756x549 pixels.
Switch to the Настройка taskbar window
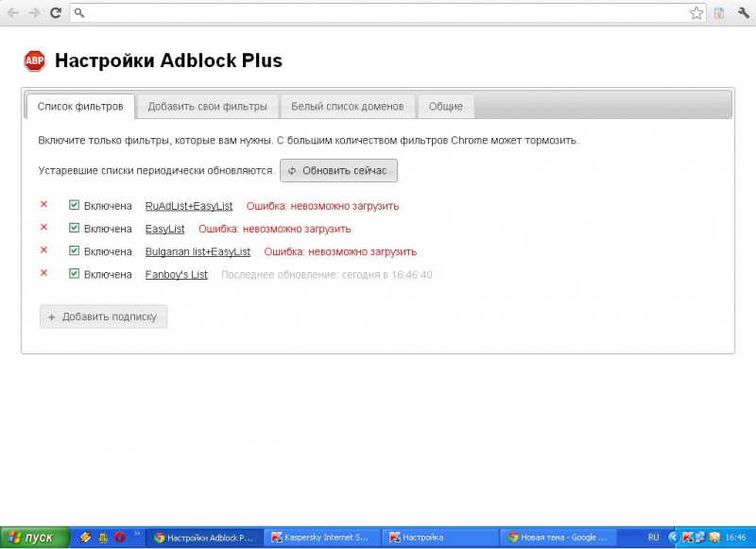point(439,538)
